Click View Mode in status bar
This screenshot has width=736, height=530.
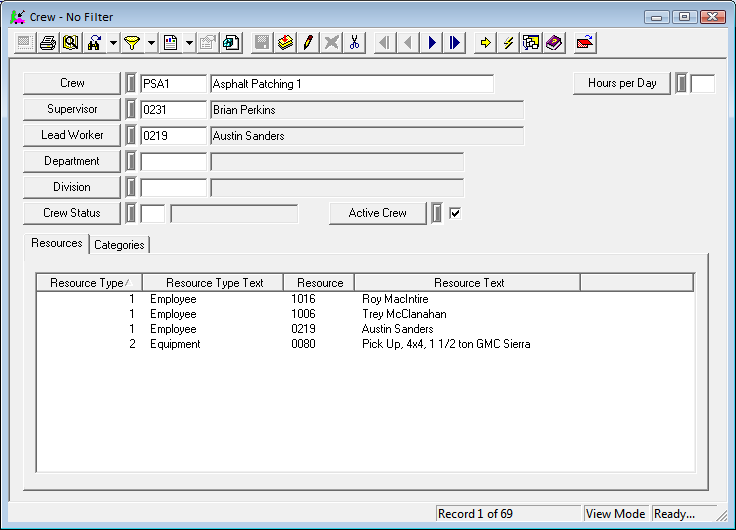(x=615, y=514)
